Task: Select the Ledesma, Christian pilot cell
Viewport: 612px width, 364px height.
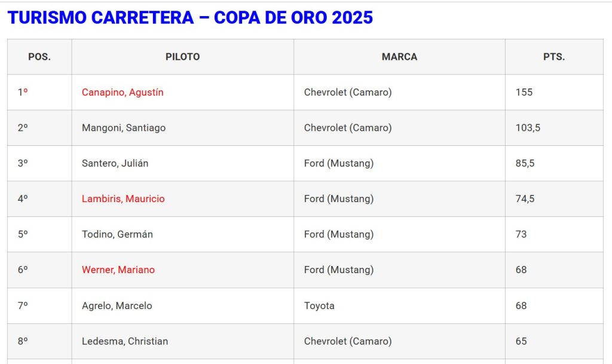Action: tap(125, 341)
